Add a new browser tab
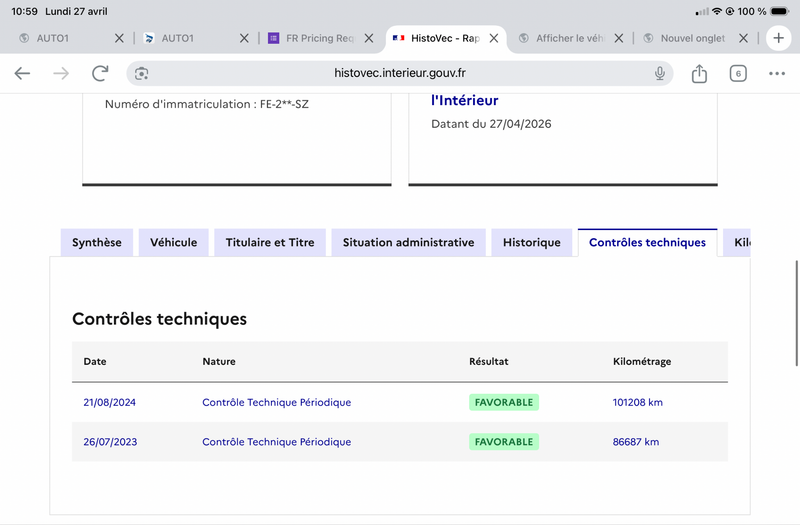 tap(778, 38)
